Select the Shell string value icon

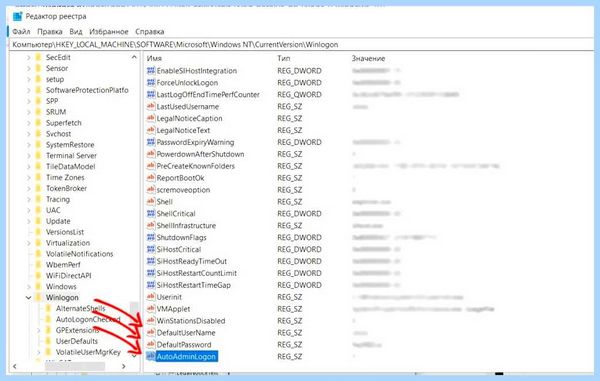[x=151, y=201]
